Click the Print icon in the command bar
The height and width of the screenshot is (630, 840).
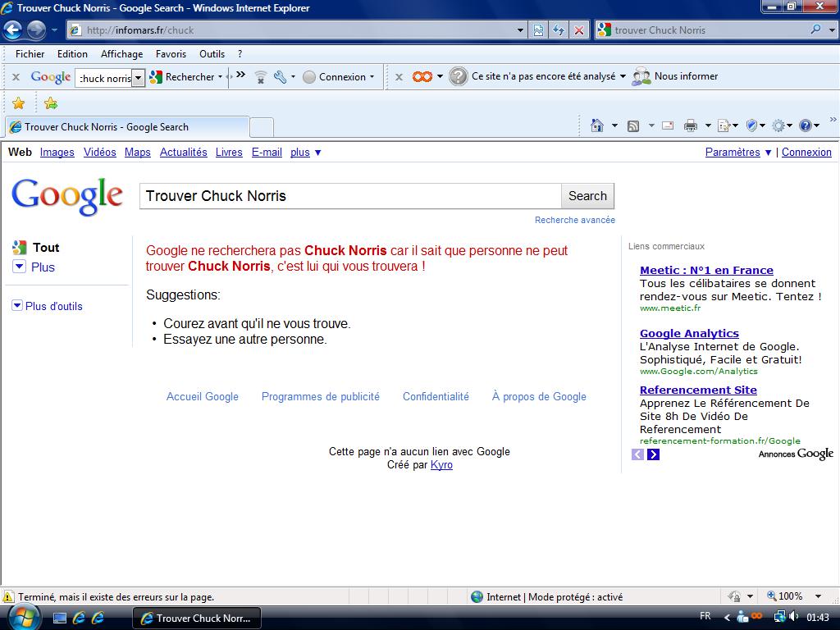[x=691, y=126]
